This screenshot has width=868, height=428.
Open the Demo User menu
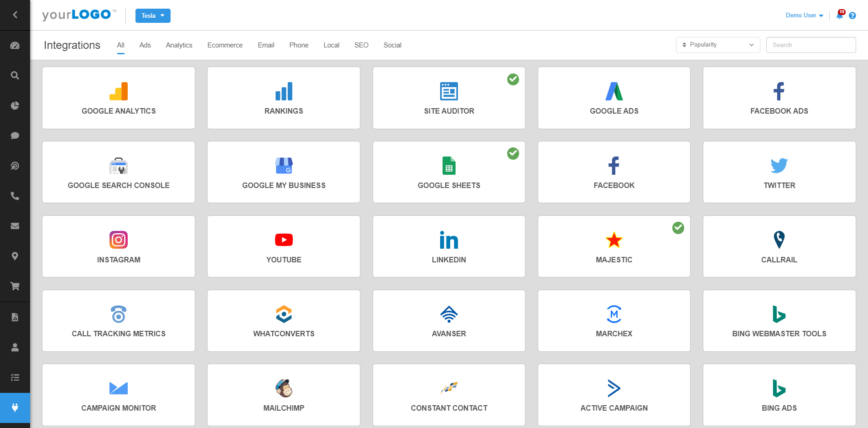804,16
